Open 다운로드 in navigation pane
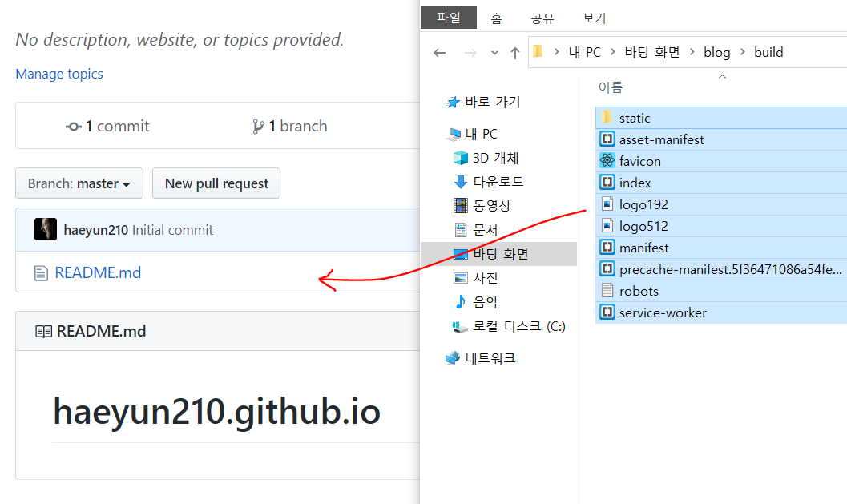Image resolution: width=847 pixels, height=504 pixels. pyautogui.click(x=498, y=182)
